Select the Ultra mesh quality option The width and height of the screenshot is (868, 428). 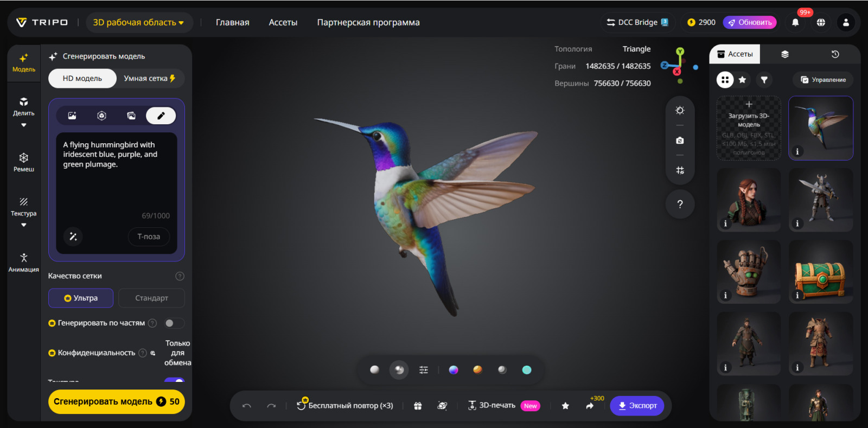[81, 298]
